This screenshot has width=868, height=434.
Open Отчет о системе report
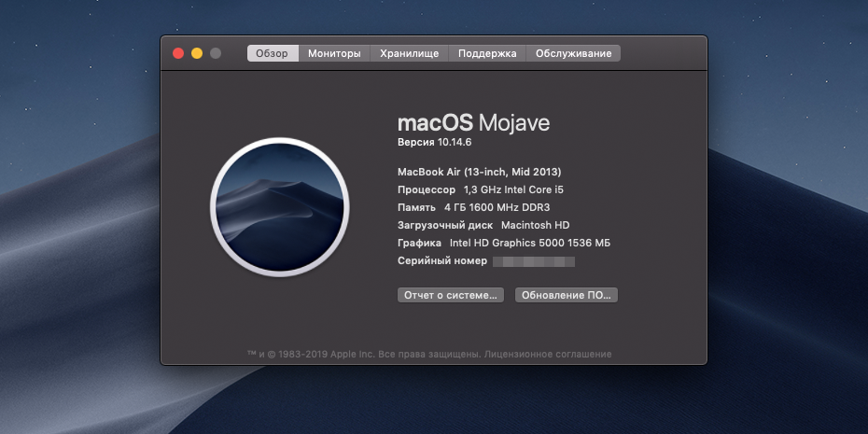pos(451,295)
